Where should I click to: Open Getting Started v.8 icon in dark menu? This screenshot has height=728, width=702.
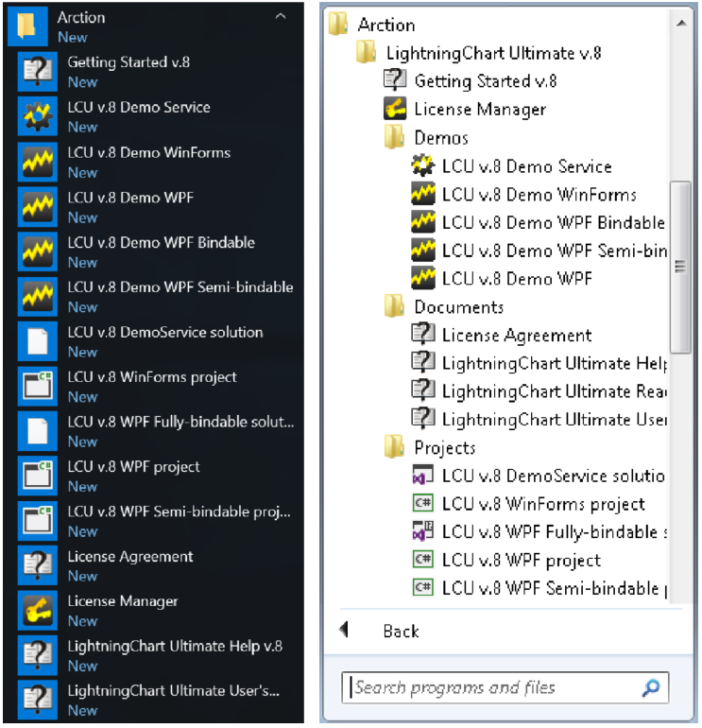point(38,71)
